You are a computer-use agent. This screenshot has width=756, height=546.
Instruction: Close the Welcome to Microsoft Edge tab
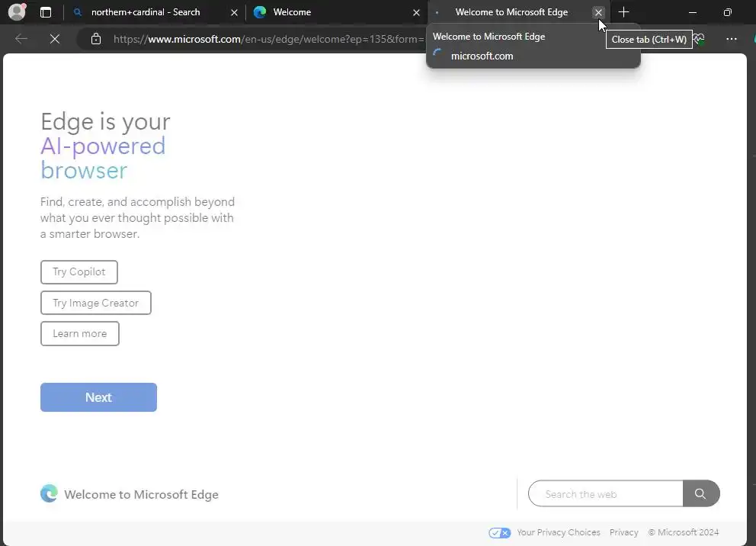tap(598, 12)
